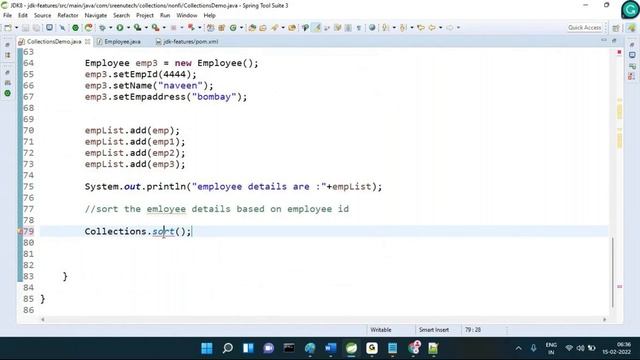Click the Quick Access search field
Screen dimensions: 640x360
[584, 28]
